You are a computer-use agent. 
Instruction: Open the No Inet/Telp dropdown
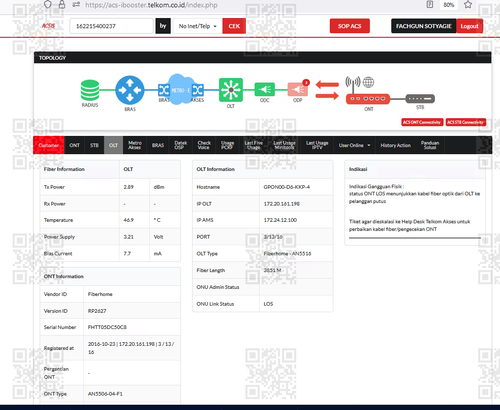197,26
